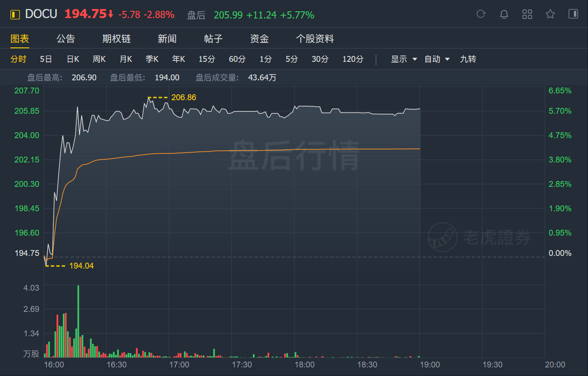Screen dimensions: 588x376
Task: Select the 60分 chart interval
Action: [x=237, y=59]
